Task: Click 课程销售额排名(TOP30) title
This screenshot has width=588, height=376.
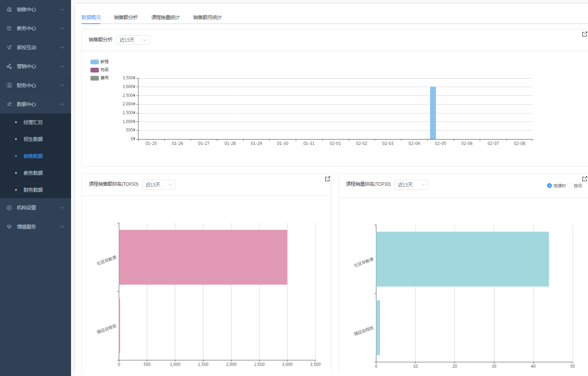Action: pyautogui.click(x=114, y=184)
